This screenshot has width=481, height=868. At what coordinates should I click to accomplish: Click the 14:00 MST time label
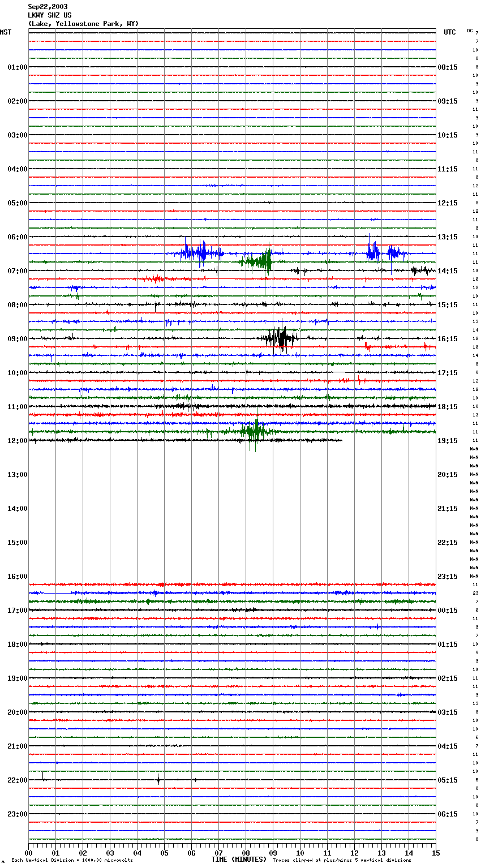point(17,509)
